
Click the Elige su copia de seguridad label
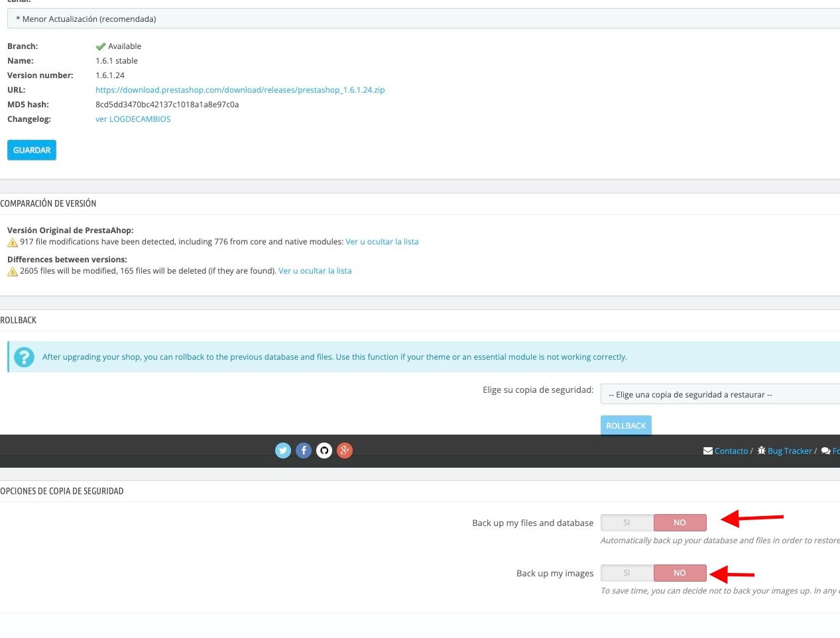click(x=538, y=390)
